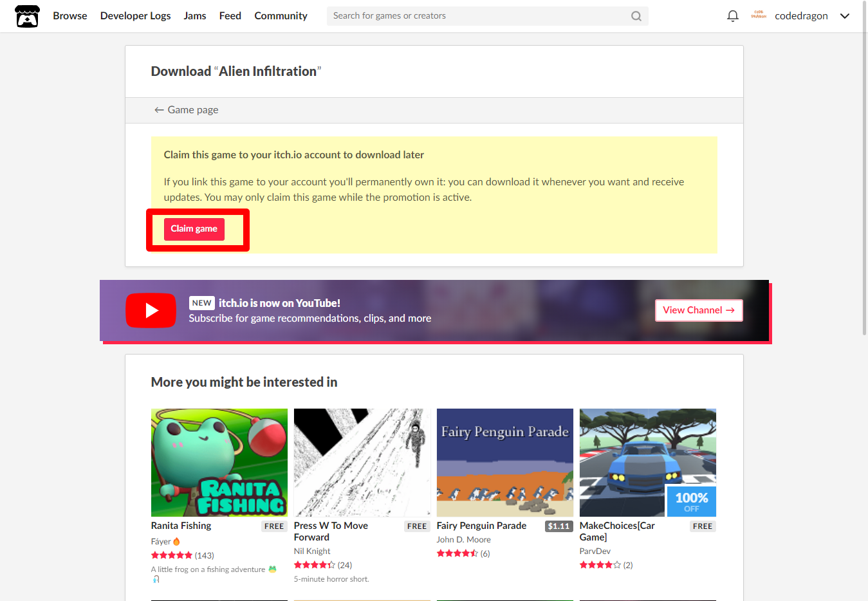Open the MakeChoices car game thumbnail
This screenshot has width=868, height=601.
pos(648,463)
